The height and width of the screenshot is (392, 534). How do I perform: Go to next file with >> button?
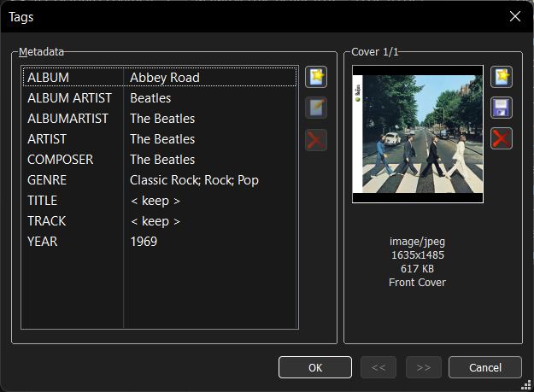tap(424, 367)
